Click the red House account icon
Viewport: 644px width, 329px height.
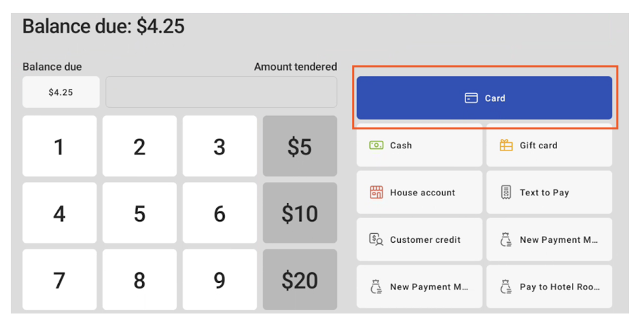376,193
